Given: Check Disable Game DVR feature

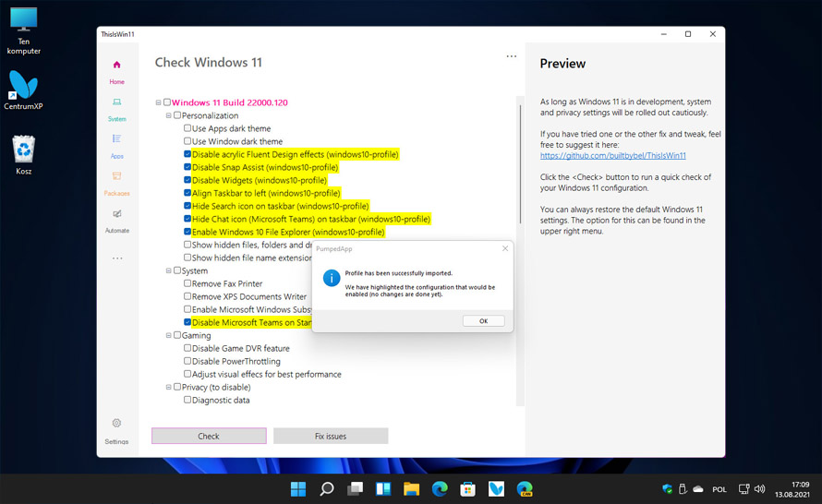Looking at the screenshot, I should (x=187, y=348).
